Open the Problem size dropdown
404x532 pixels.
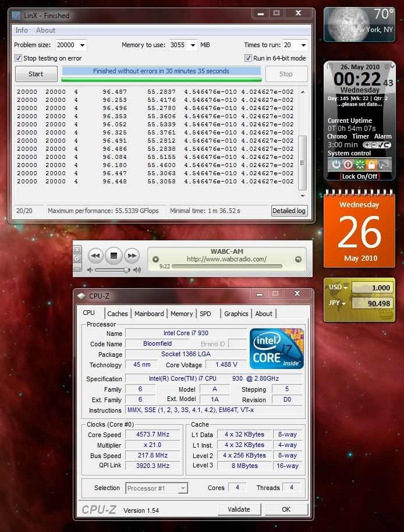[x=81, y=45]
